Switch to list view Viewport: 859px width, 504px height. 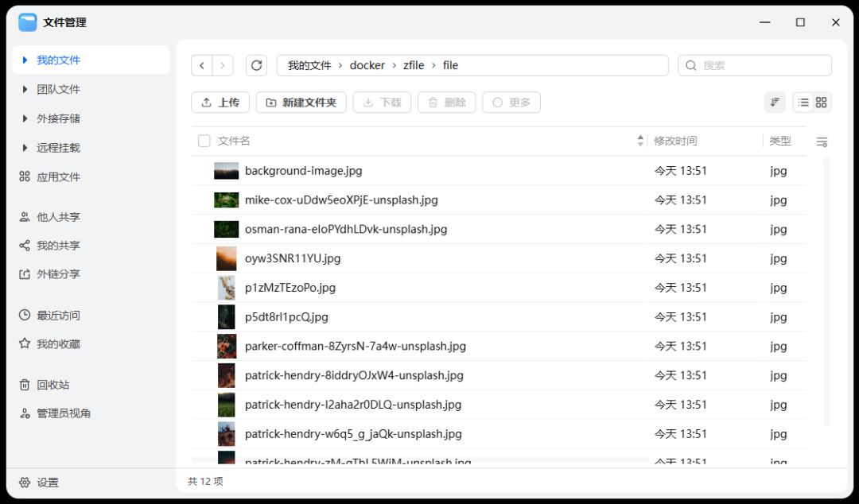803,103
